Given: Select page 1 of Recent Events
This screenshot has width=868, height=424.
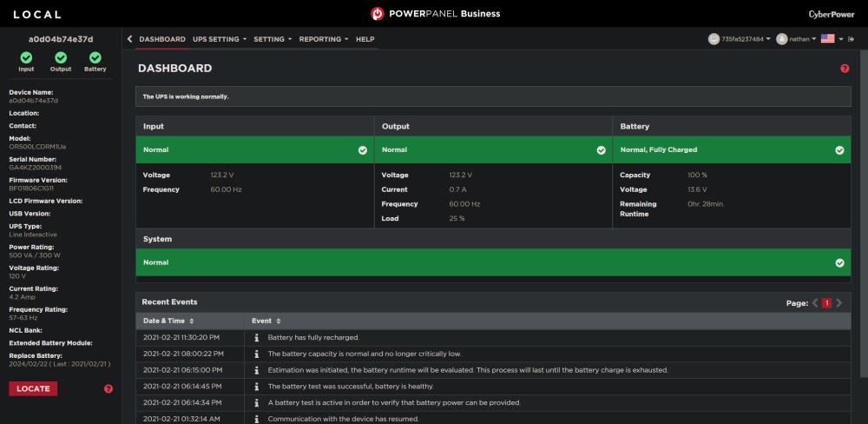Looking at the screenshot, I should 826,303.
